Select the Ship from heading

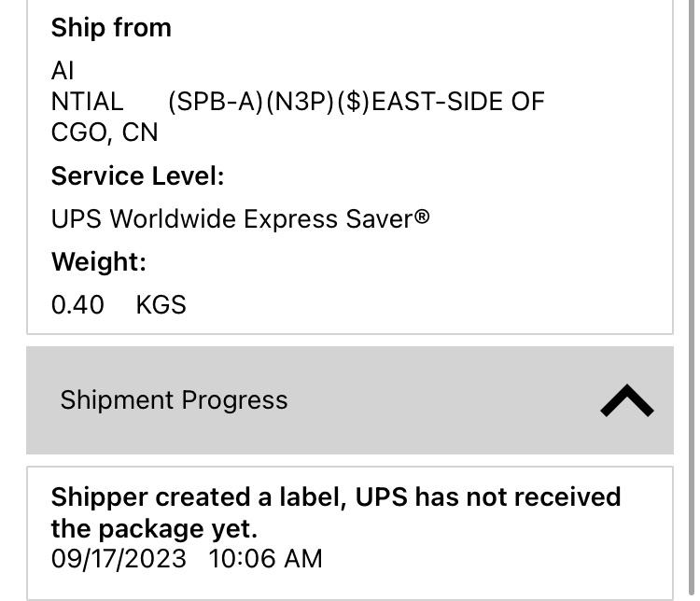(111, 28)
